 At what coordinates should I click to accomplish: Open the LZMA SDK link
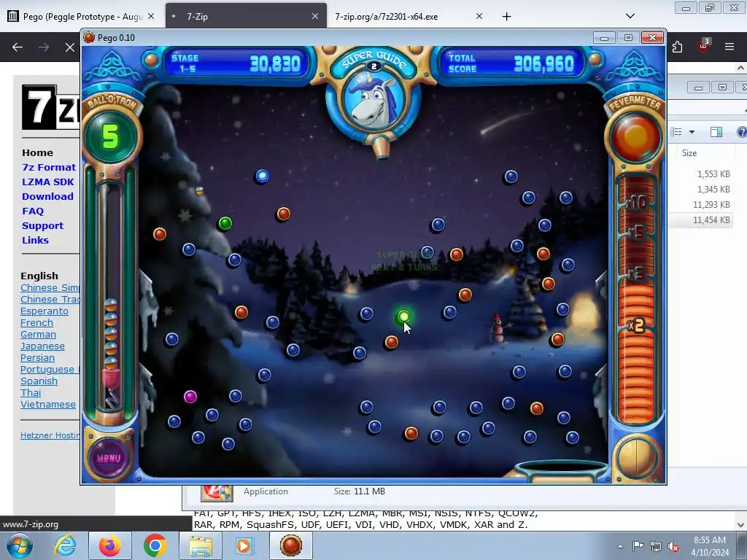click(x=47, y=182)
